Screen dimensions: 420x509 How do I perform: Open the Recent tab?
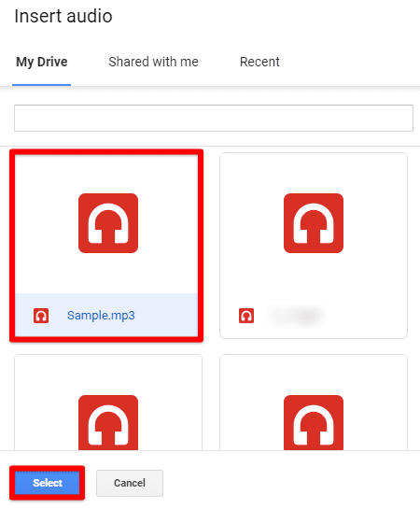click(259, 62)
